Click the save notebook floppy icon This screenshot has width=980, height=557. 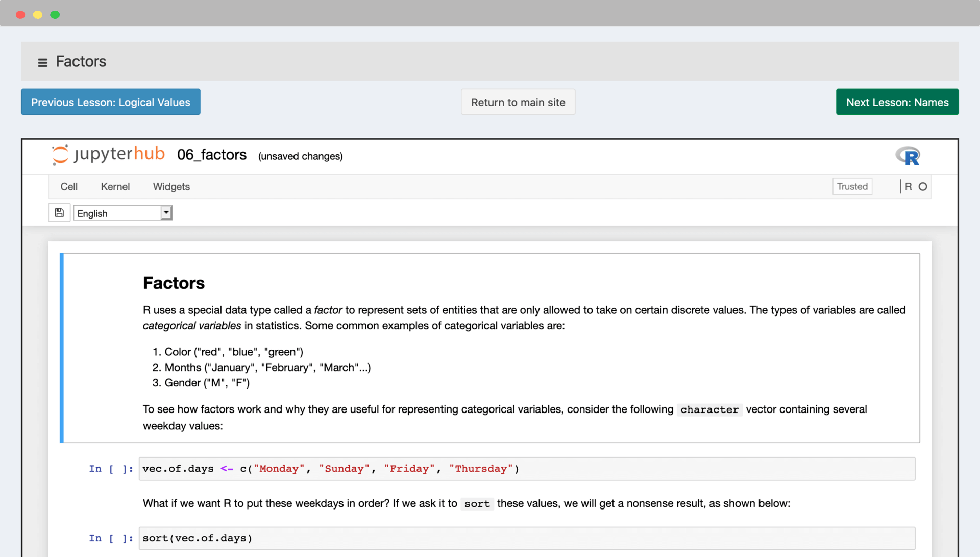click(59, 213)
